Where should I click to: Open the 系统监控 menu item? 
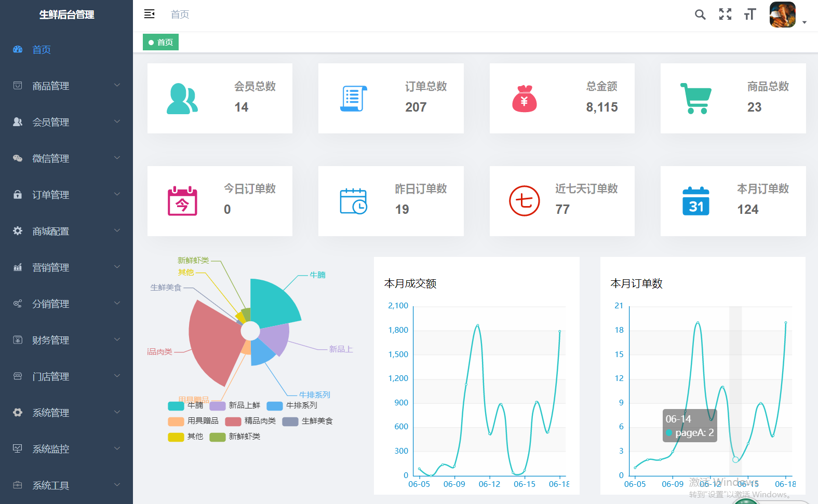pos(51,449)
